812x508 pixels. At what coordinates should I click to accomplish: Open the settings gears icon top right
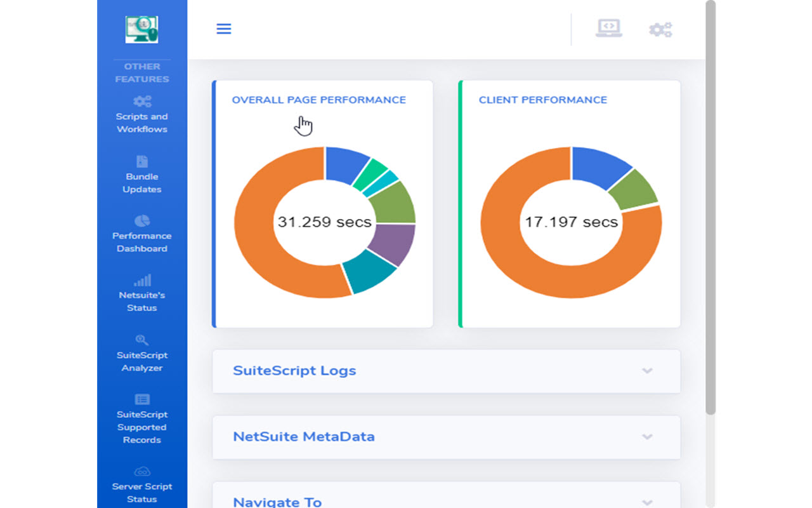point(660,29)
